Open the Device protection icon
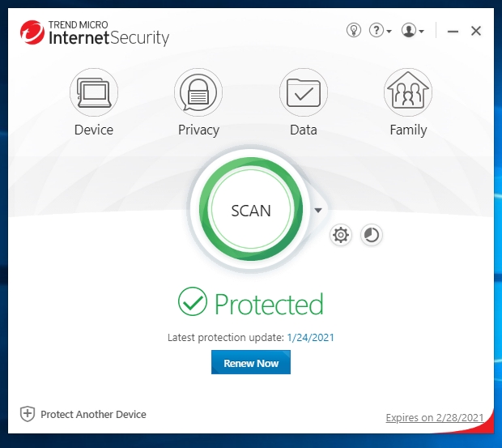 coord(94,92)
